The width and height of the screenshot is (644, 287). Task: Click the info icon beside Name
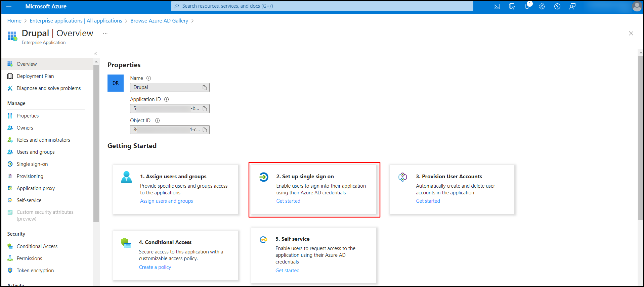click(x=148, y=78)
